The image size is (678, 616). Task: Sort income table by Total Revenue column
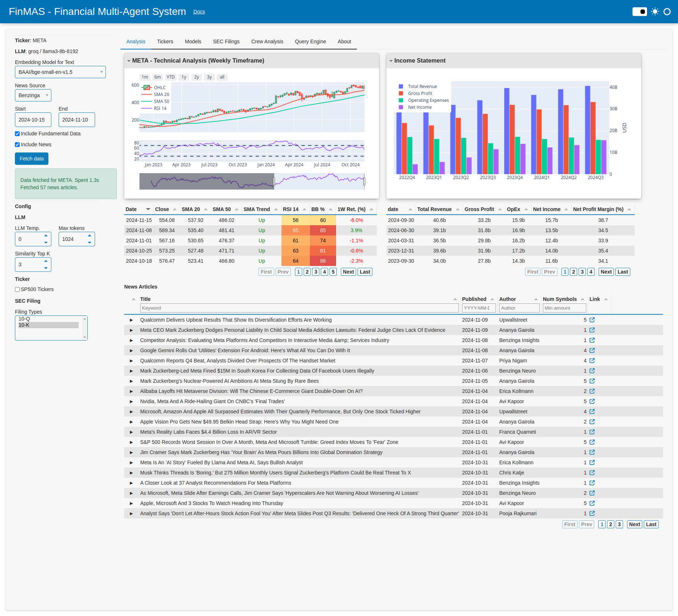(x=458, y=209)
